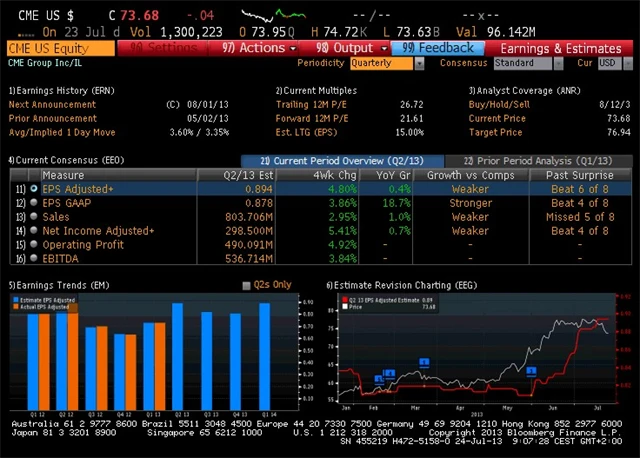Expand the Consensus Standard dropdown
This screenshot has width=640, height=458.
527,63
